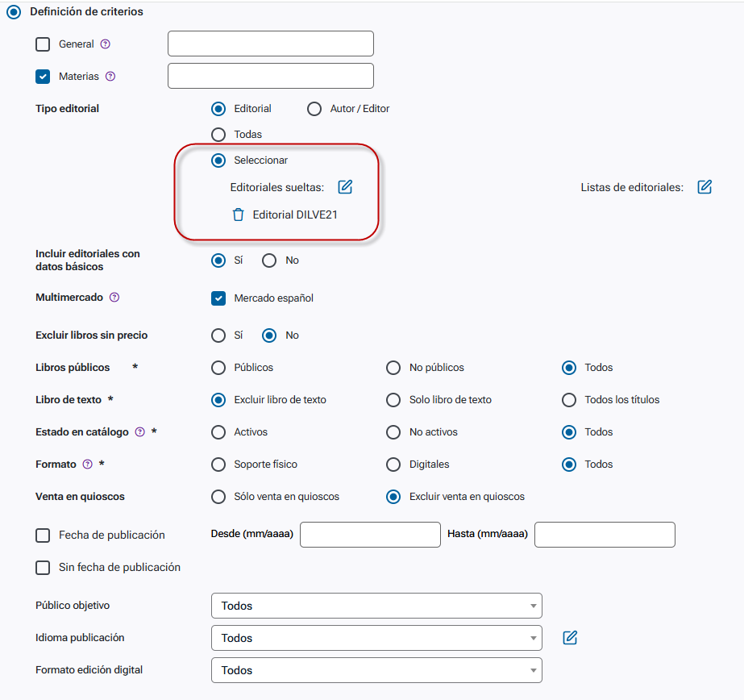The image size is (744, 700).
Task: Edit the Editoriales sueltas list
Action: [x=345, y=187]
